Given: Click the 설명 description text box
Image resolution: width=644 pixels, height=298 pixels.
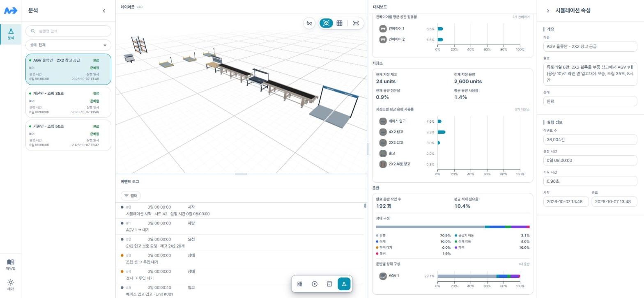Looking at the screenshot, I should 590,74.
